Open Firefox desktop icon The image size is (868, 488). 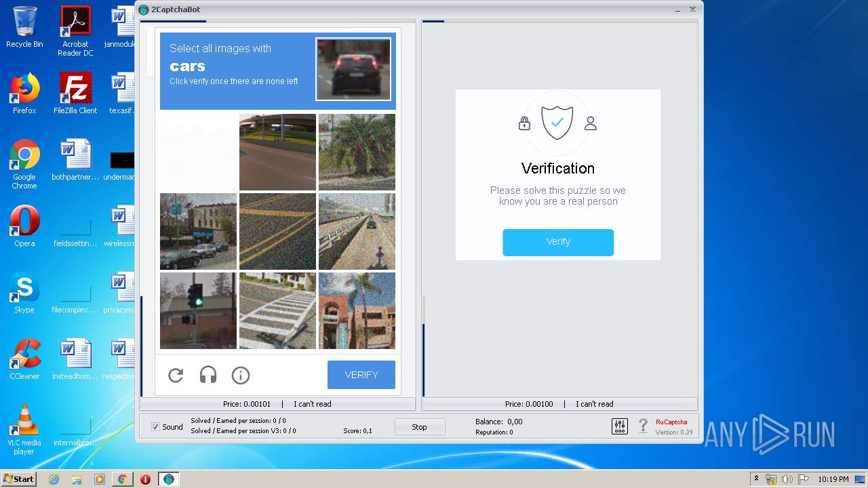coord(24,94)
